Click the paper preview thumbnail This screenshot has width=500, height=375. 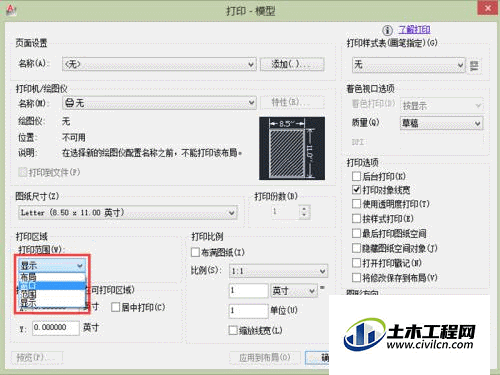pos(292,148)
